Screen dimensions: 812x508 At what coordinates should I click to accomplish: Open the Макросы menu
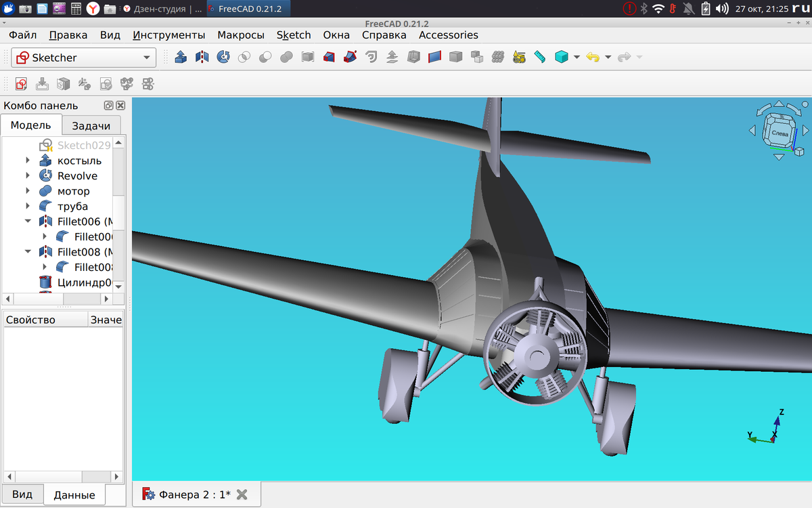[x=241, y=35]
